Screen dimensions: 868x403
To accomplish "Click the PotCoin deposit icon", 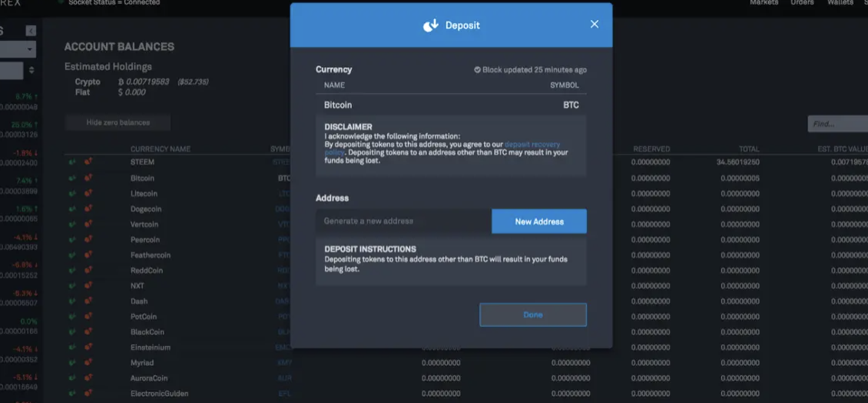I will (x=72, y=317).
